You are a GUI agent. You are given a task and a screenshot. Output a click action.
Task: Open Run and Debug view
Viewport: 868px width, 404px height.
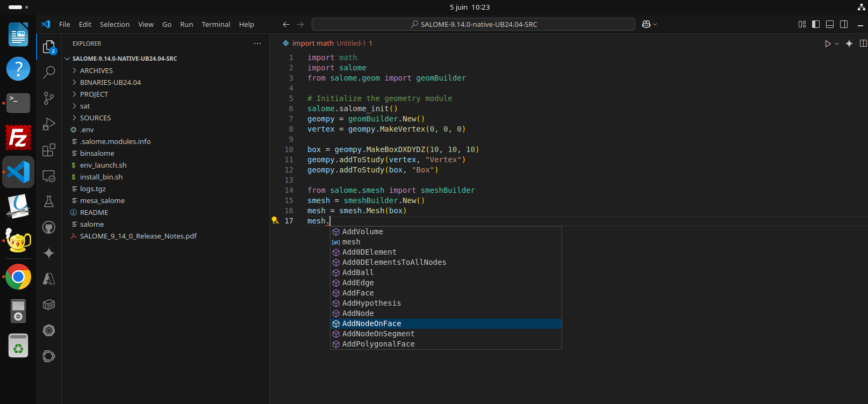[49, 124]
